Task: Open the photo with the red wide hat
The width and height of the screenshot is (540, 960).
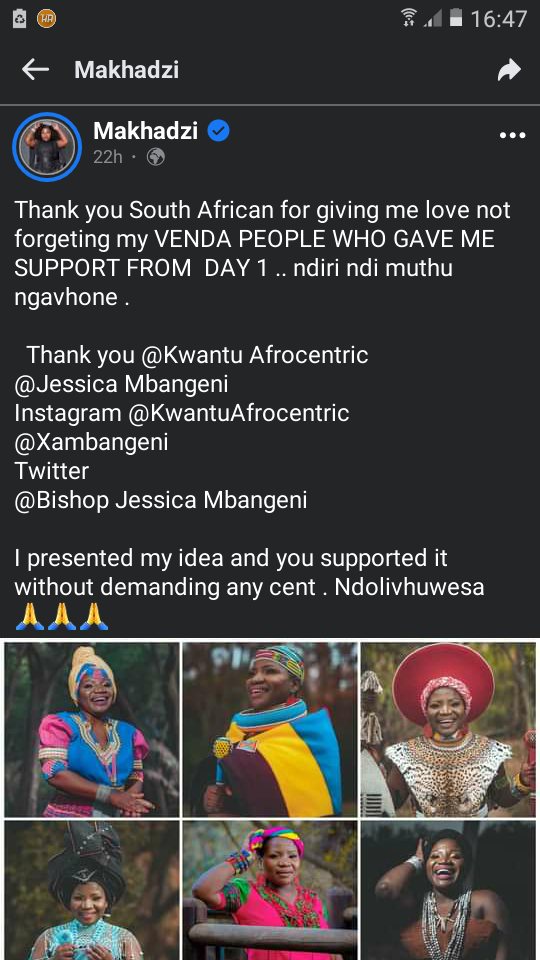Action: pos(448,730)
